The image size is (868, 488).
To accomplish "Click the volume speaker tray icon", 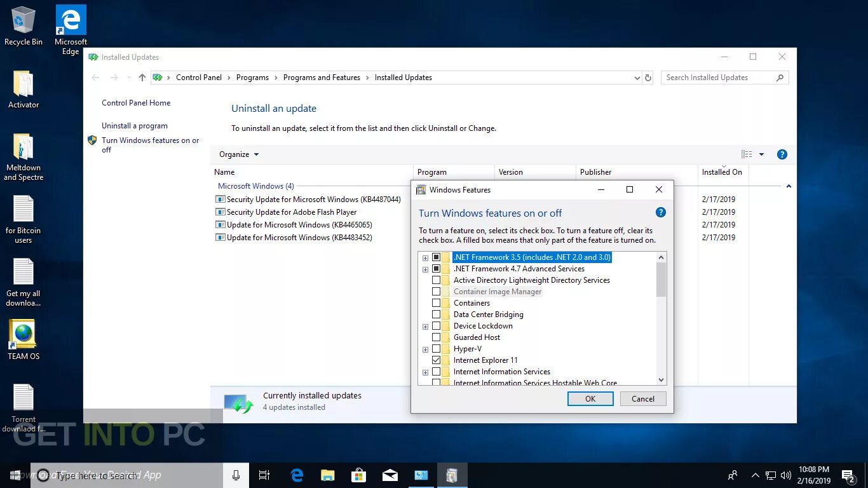I will 785,475.
